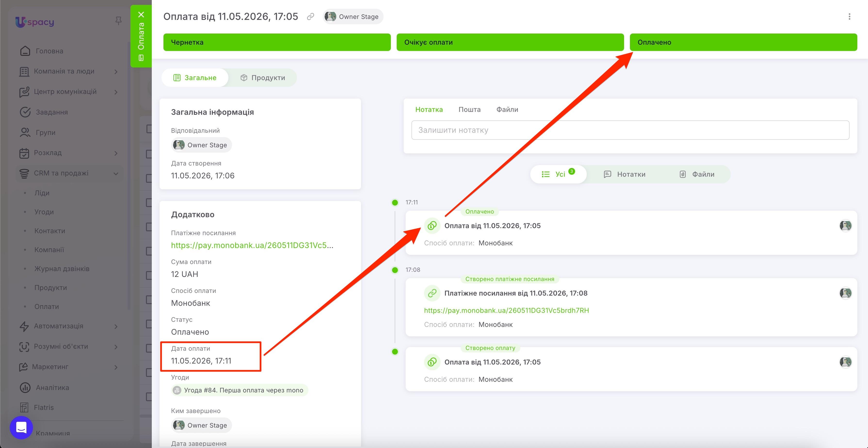Click link icon in Платіжне посилання entry

point(432,293)
